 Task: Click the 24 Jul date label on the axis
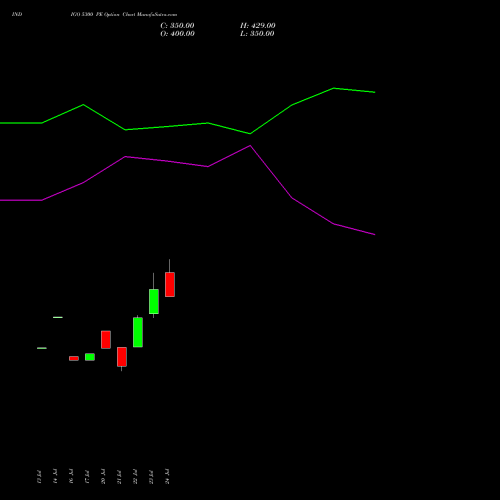[167, 476]
